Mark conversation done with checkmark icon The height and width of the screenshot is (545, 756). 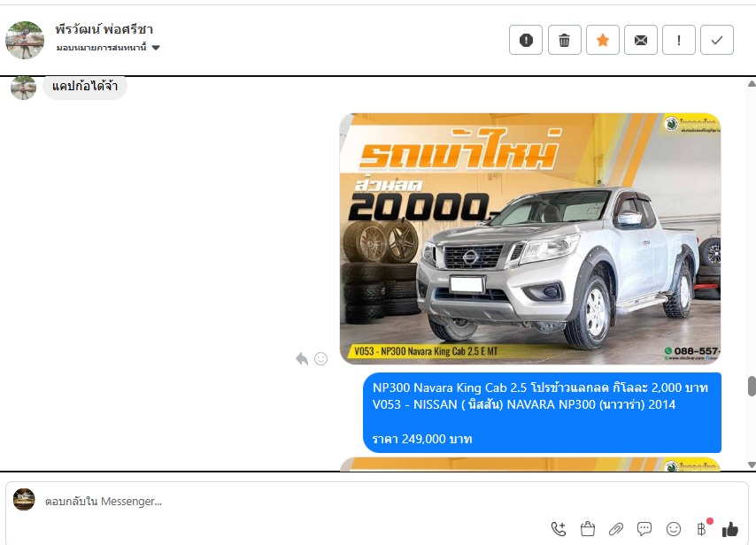pos(717,40)
